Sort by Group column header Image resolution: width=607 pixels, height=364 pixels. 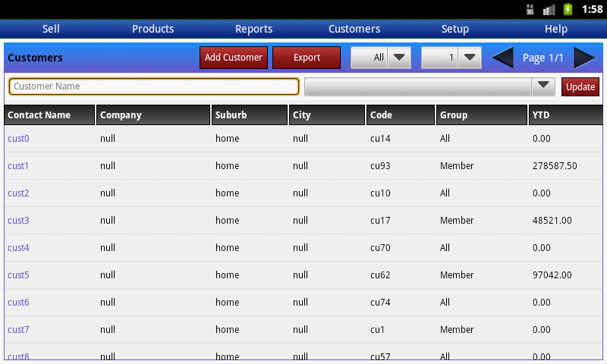tap(482, 115)
